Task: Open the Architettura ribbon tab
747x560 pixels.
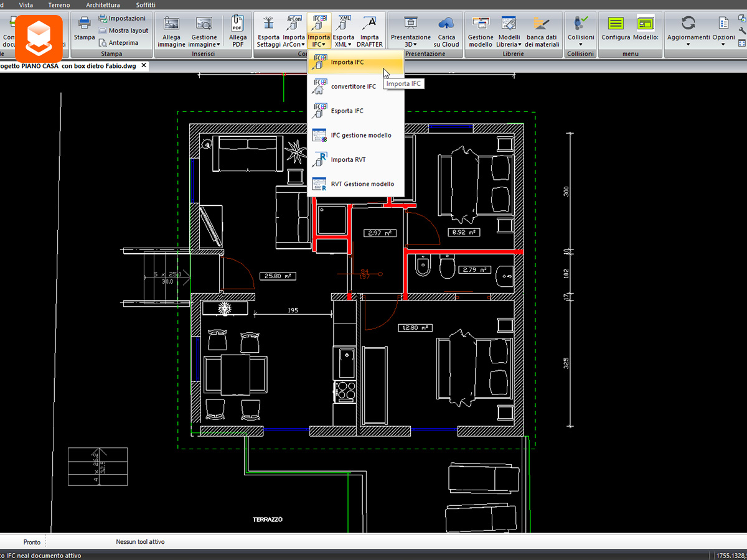Action: [x=103, y=5]
